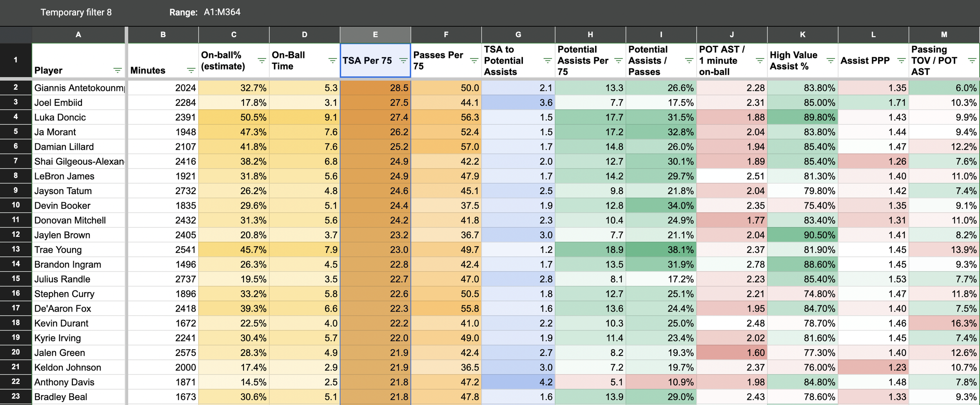Open the Potential Assists / Passes filter icon

689,60
